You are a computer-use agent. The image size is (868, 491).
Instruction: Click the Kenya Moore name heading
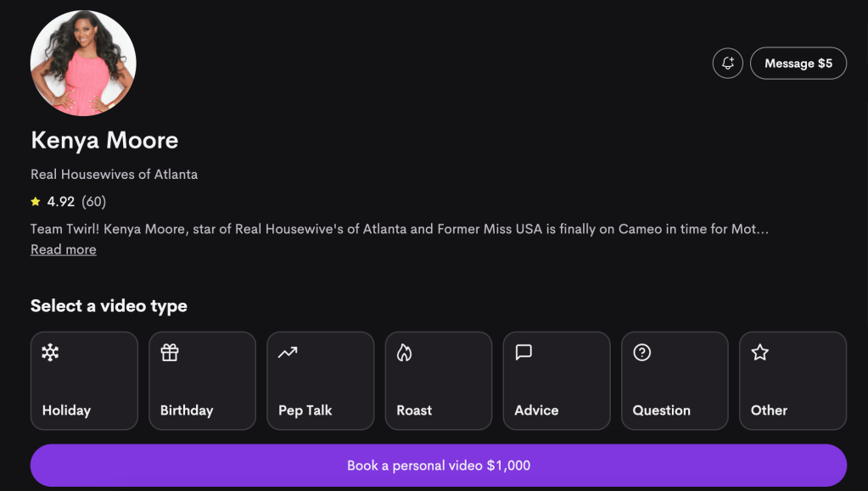[104, 140]
